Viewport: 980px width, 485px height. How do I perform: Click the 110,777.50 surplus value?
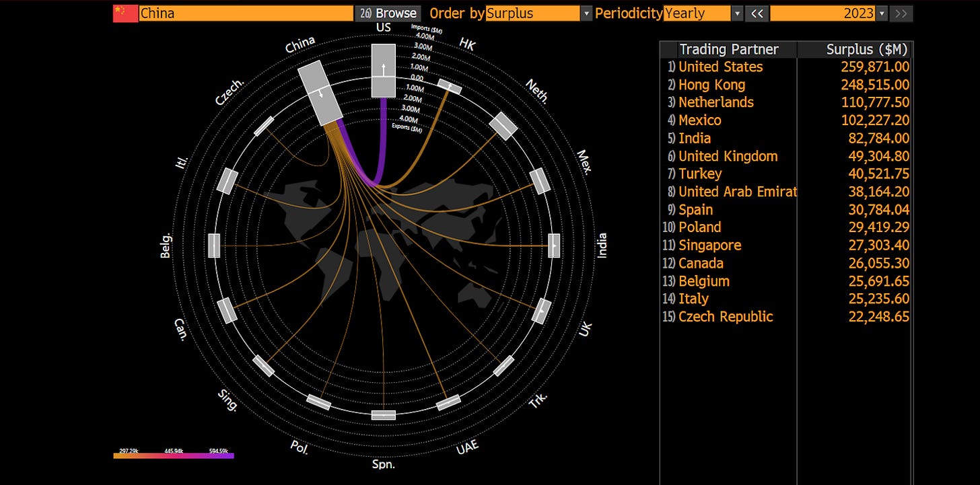pos(875,102)
